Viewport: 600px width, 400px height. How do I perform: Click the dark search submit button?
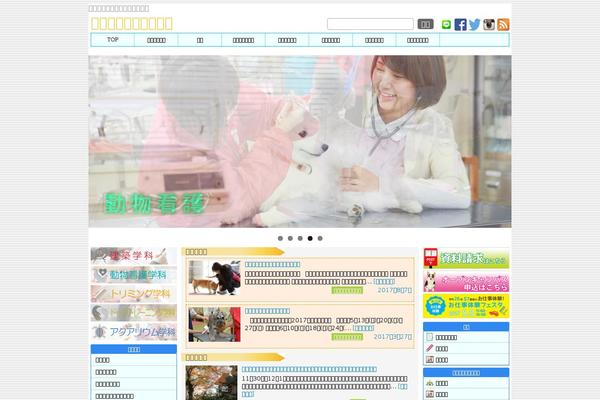(x=426, y=24)
